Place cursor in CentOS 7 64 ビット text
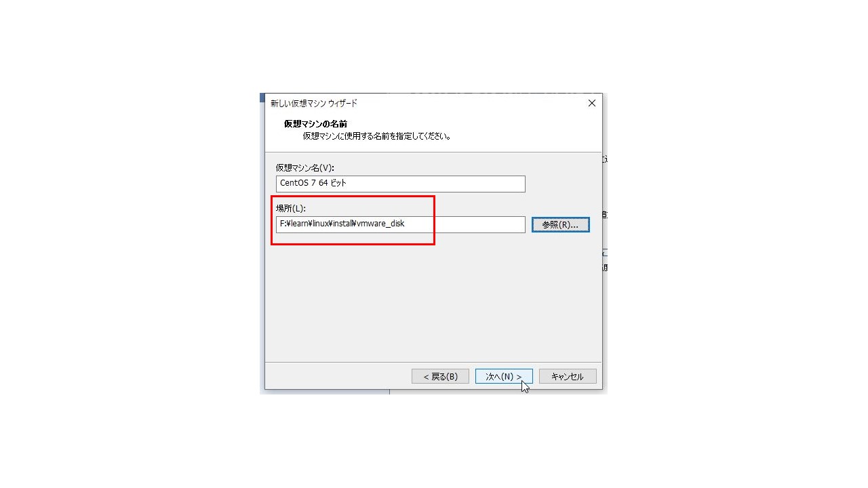The image size is (868, 488). tap(313, 183)
